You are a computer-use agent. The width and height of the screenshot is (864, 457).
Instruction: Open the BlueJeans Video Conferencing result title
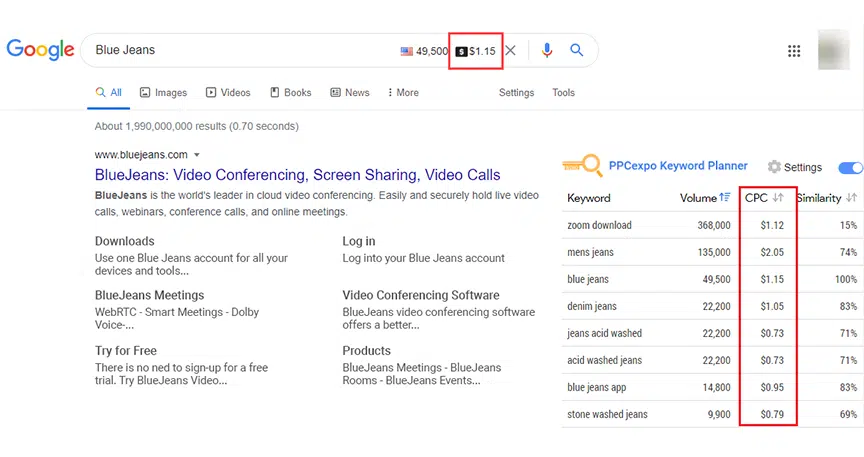click(298, 175)
